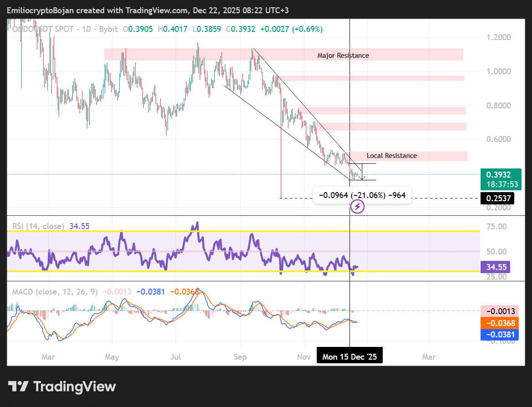Image resolution: width=532 pixels, height=407 pixels.
Task: Click the Jul label on time axis
Action: [175, 357]
